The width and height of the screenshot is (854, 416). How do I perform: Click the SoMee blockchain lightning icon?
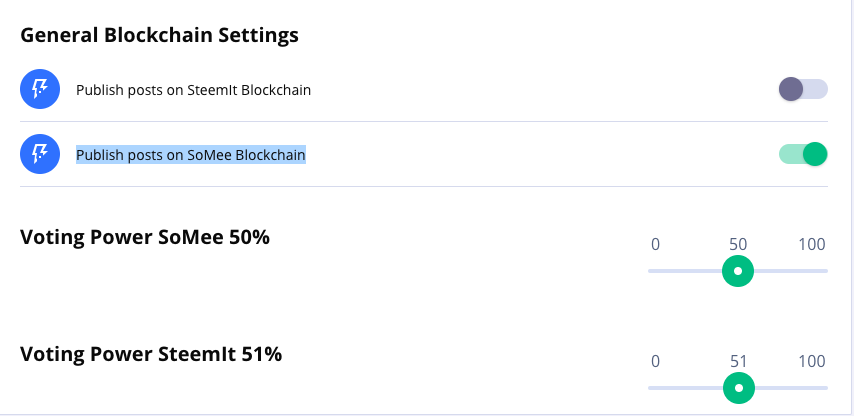pyautogui.click(x=39, y=155)
